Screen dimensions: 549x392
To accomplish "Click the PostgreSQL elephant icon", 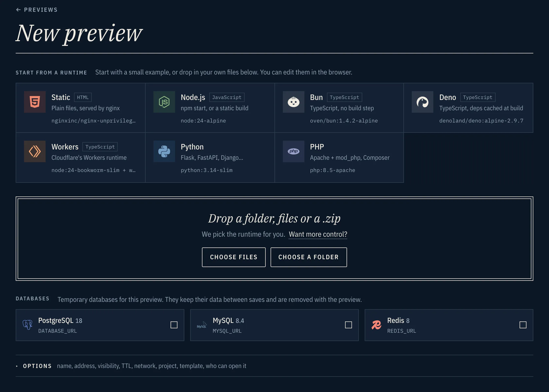I will [27, 325].
